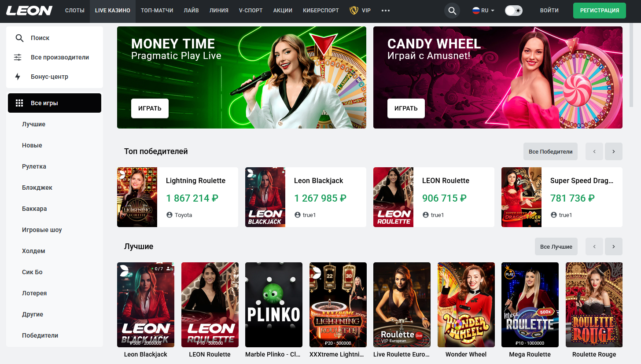Click Играть on the Money Time banner
This screenshot has width=641, height=364.
click(x=150, y=108)
